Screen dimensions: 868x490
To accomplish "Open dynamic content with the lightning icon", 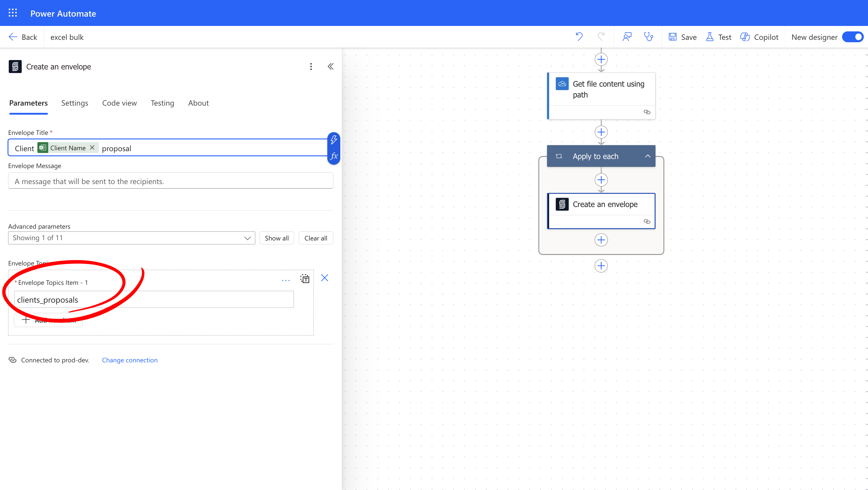I will point(334,140).
